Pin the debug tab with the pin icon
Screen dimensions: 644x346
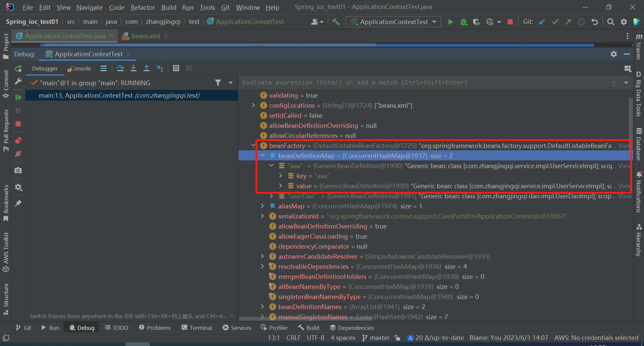(18, 203)
